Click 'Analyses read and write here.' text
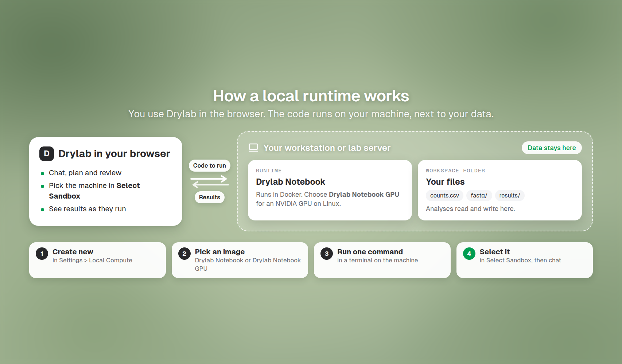Viewport: 622px width, 364px height. coord(470,209)
